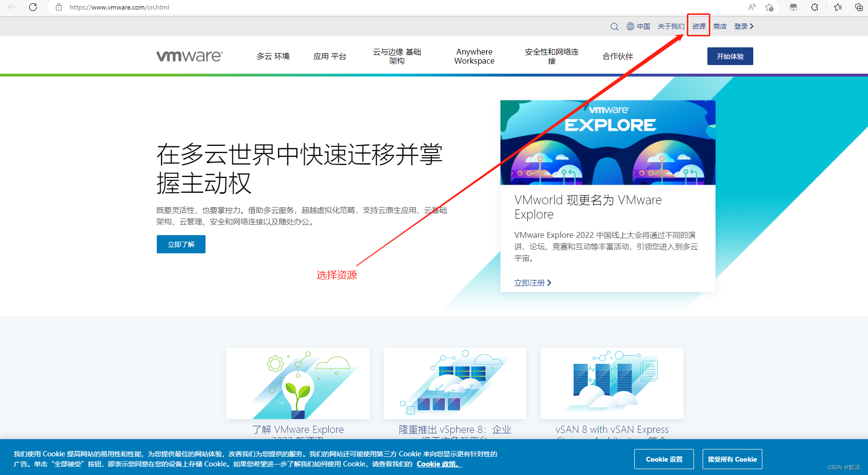
Task: Click hero headline 在多云世界中快速迁移并掌握主动权
Action: (x=300, y=168)
